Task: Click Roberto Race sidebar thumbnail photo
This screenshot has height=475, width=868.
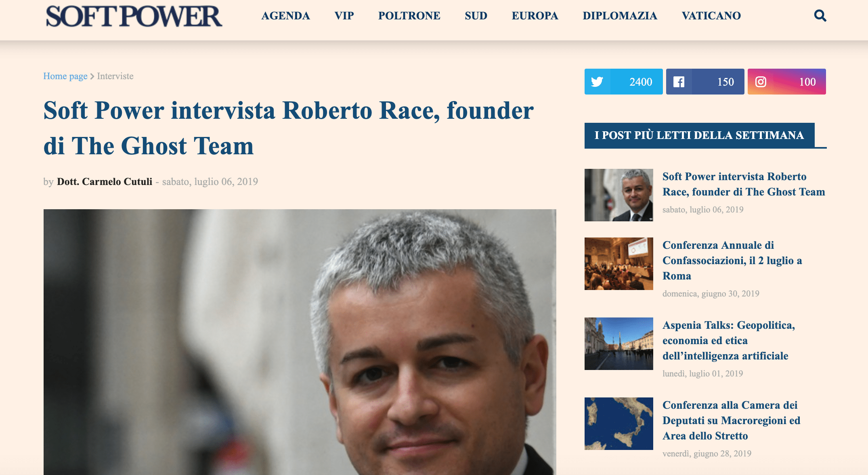Action: 619,195
